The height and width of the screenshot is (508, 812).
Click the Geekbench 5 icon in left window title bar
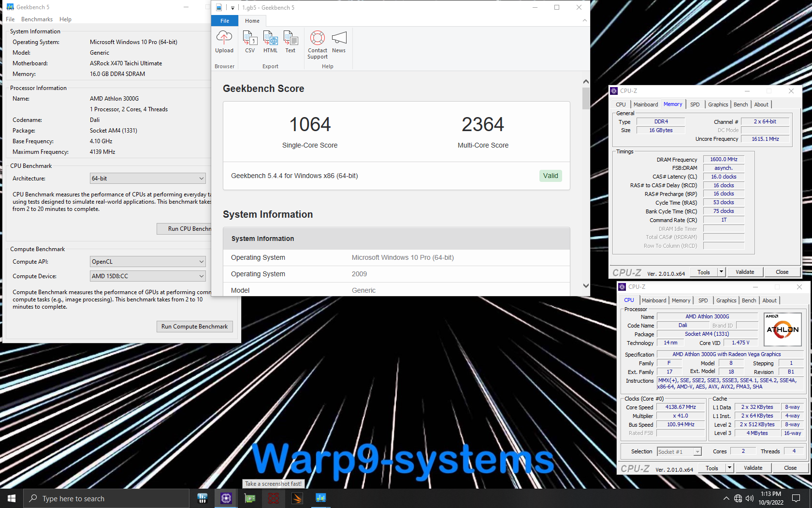click(10, 7)
